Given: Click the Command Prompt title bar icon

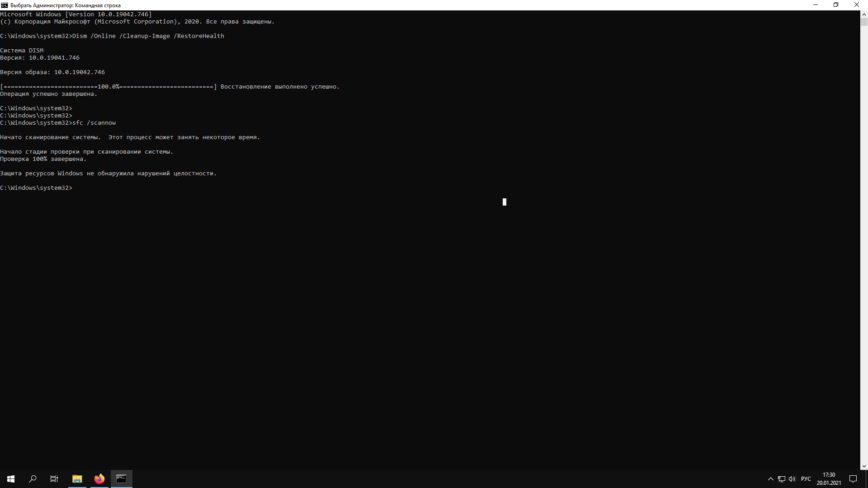Looking at the screenshot, I should [5, 5].
